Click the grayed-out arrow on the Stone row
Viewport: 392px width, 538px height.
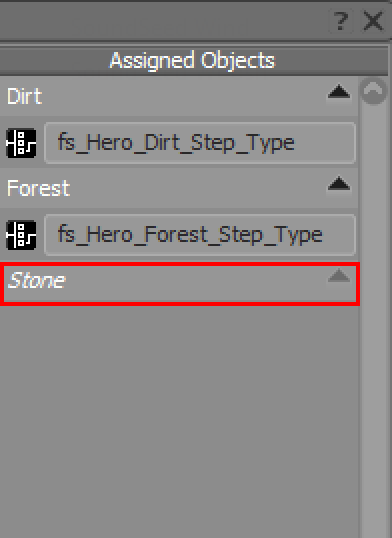[339, 276]
